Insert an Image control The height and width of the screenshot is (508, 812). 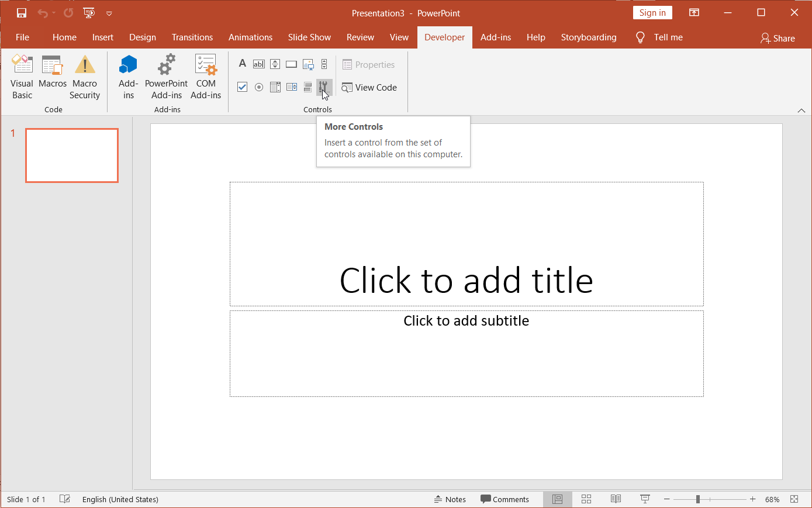[308, 64]
